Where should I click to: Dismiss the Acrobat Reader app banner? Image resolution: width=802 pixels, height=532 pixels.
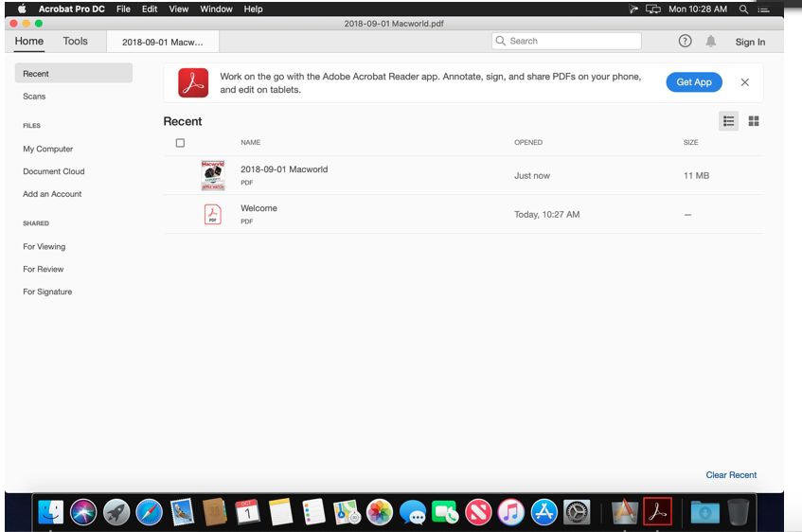click(744, 82)
